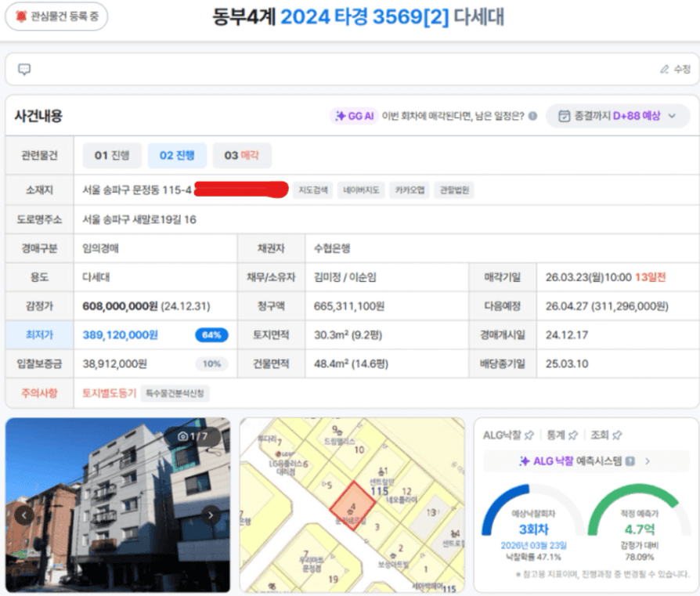Pin the 조회 tab
The image size is (700, 596).
[618, 435]
